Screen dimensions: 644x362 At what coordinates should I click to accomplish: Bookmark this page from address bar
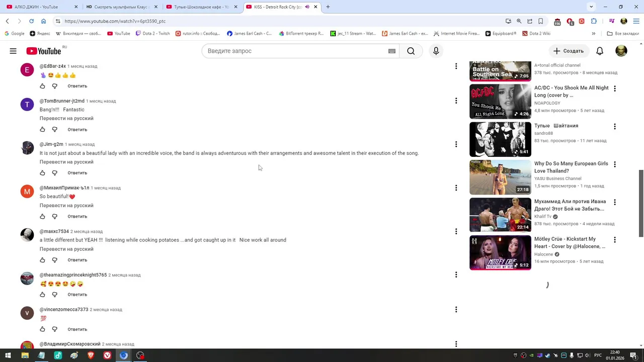pos(540,21)
